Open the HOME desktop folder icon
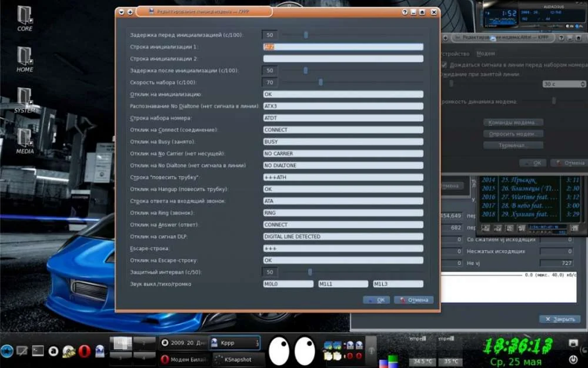588x368 pixels. [25, 58]
